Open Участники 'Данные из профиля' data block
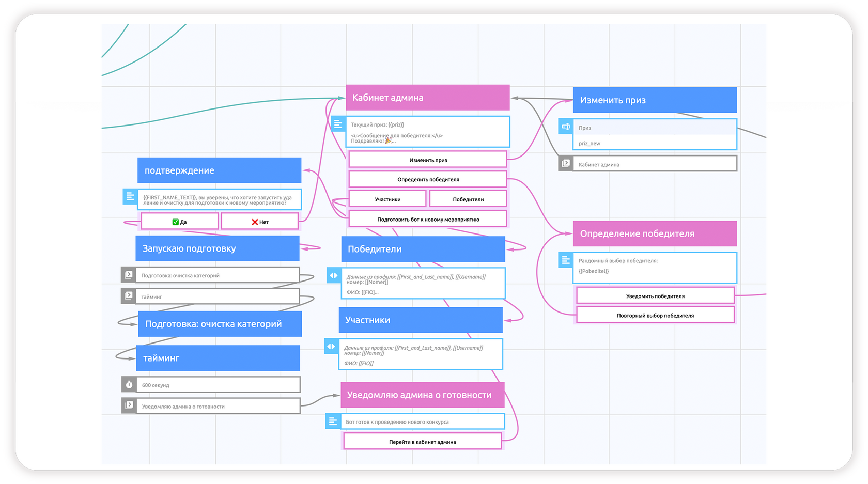The height and width of the screenshot is (484, 868). (x=421, y=354)
